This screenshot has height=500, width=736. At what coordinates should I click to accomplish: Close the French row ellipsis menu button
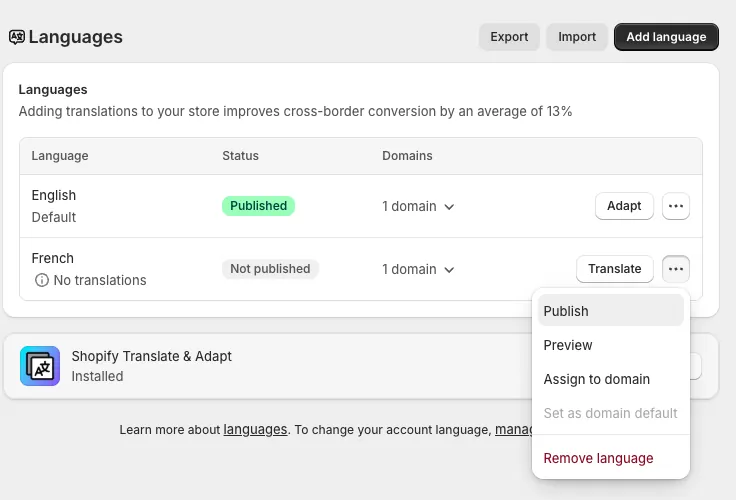click(675, 269)
